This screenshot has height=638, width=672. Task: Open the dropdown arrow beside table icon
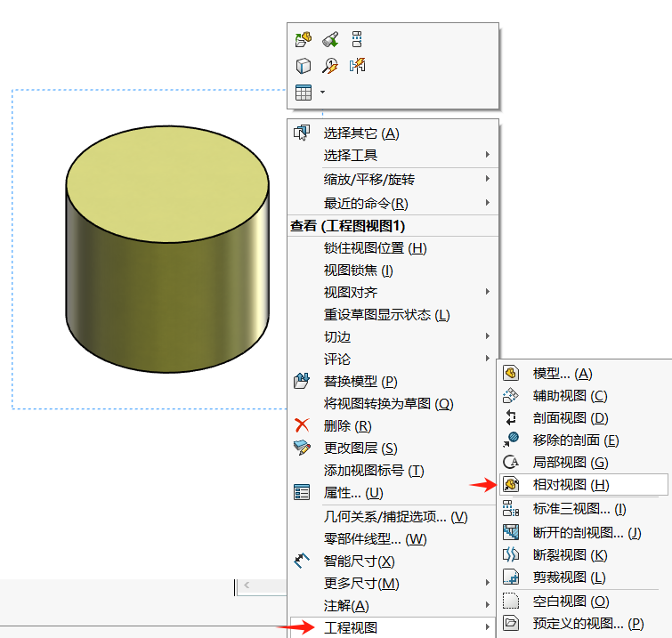pos(322,93)
